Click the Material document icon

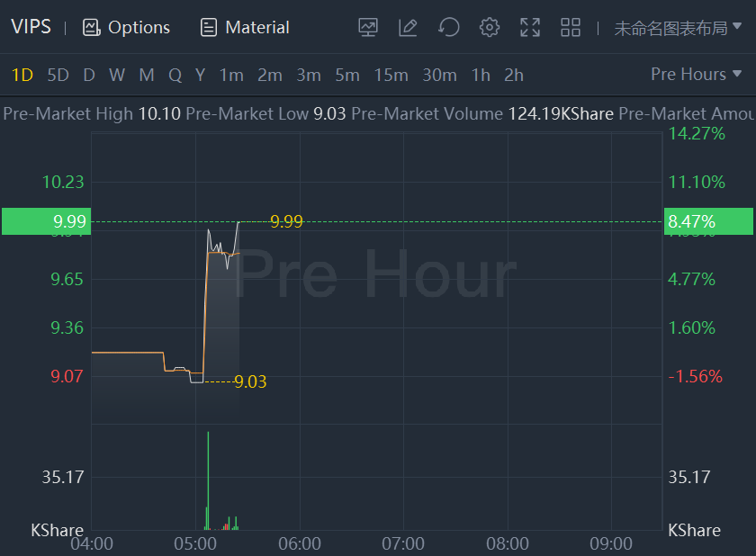click(x=209, y=27)
